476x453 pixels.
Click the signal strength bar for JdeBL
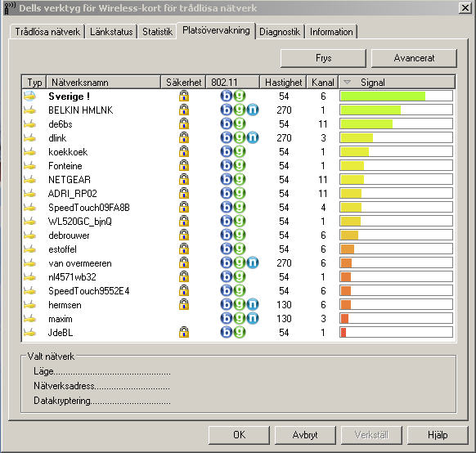pyautogui.click(x=397, y=332)
